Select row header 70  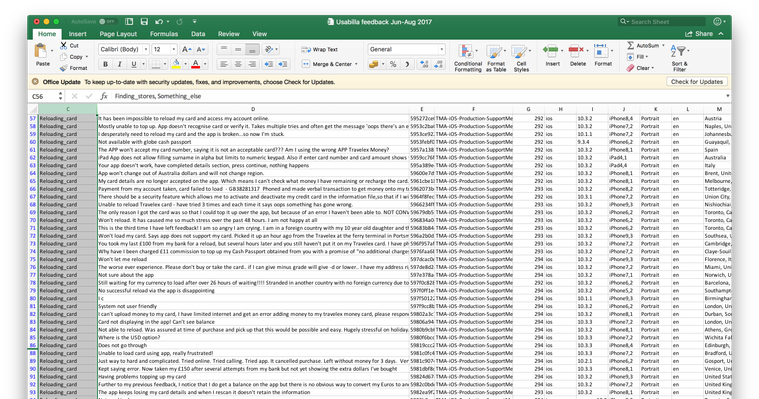(33, 220)
